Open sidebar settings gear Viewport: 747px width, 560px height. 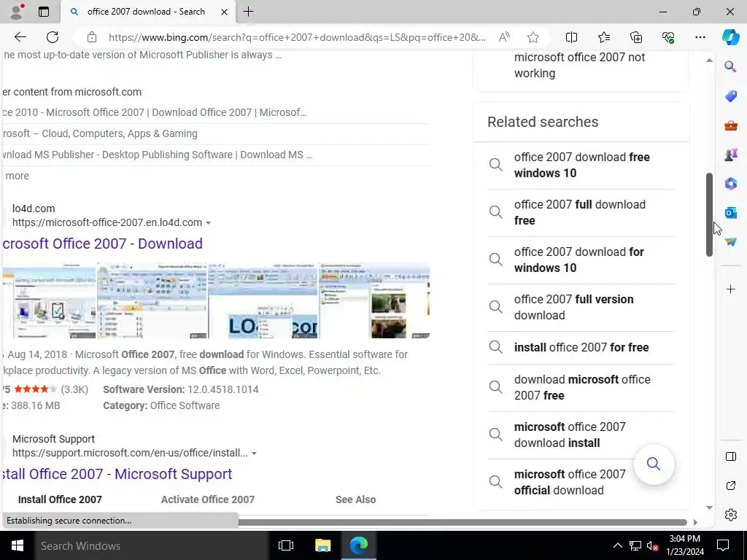(x=730, y=515)
